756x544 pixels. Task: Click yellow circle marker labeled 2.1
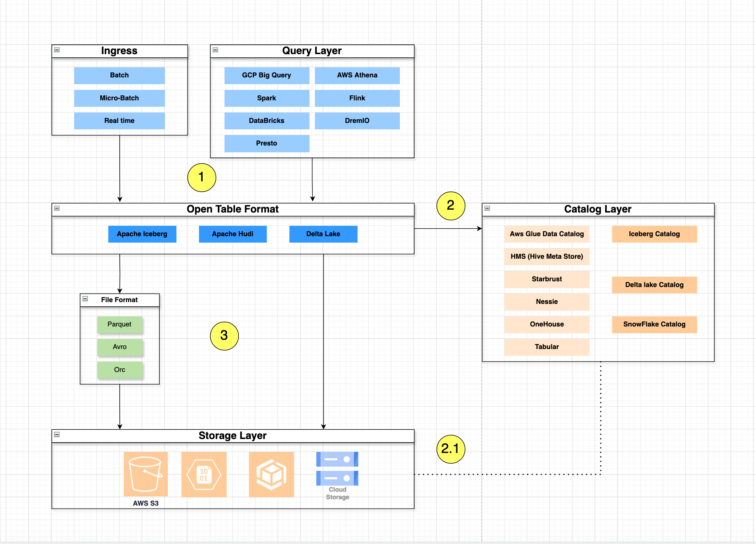click(451, 449)
